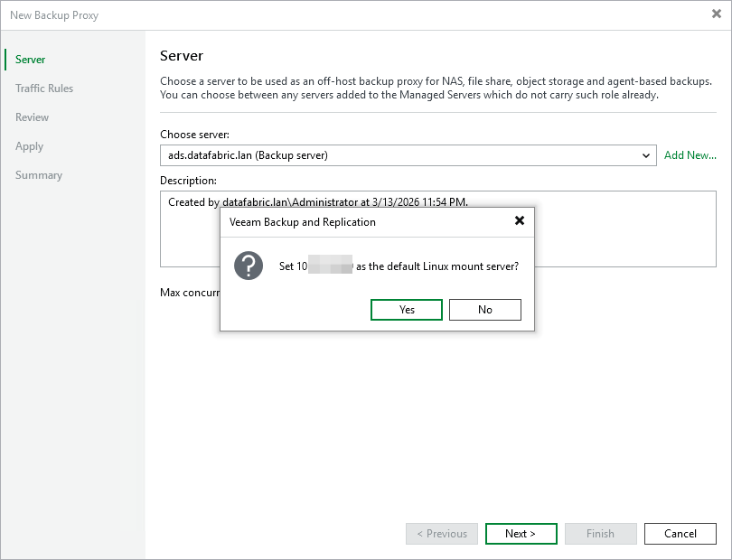Click the Server page heading
This screenshot has height=560, width=732.
pyautogui.click(x=182, y=55)
